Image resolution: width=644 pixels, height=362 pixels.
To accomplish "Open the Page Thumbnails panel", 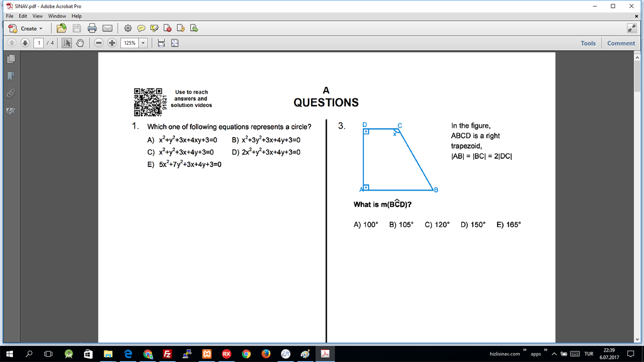I will [10, 58].
